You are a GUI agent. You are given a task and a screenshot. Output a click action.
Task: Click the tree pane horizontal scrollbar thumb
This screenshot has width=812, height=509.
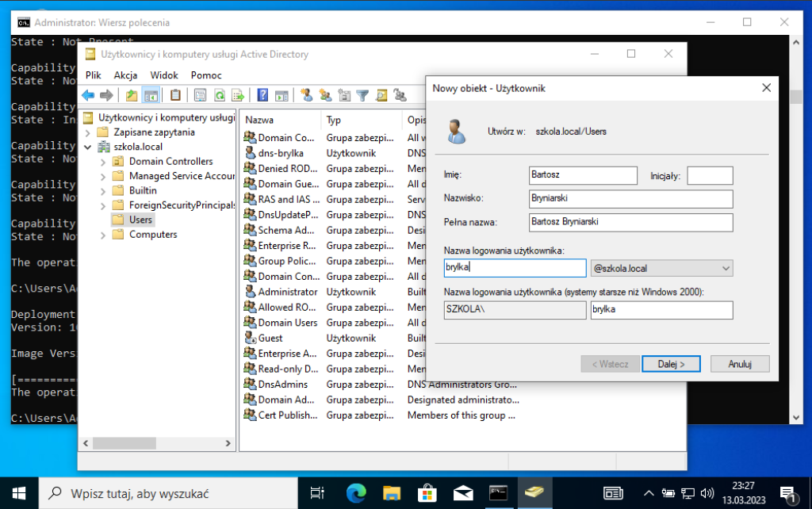(x=124, y=443)
